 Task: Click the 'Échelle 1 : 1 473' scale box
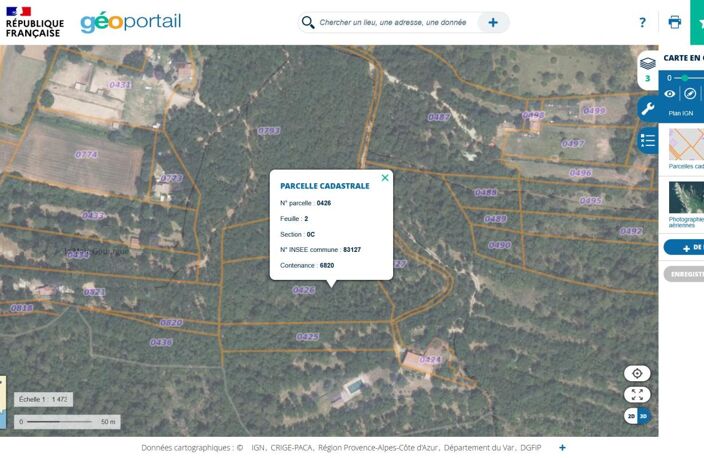[44, 399]
